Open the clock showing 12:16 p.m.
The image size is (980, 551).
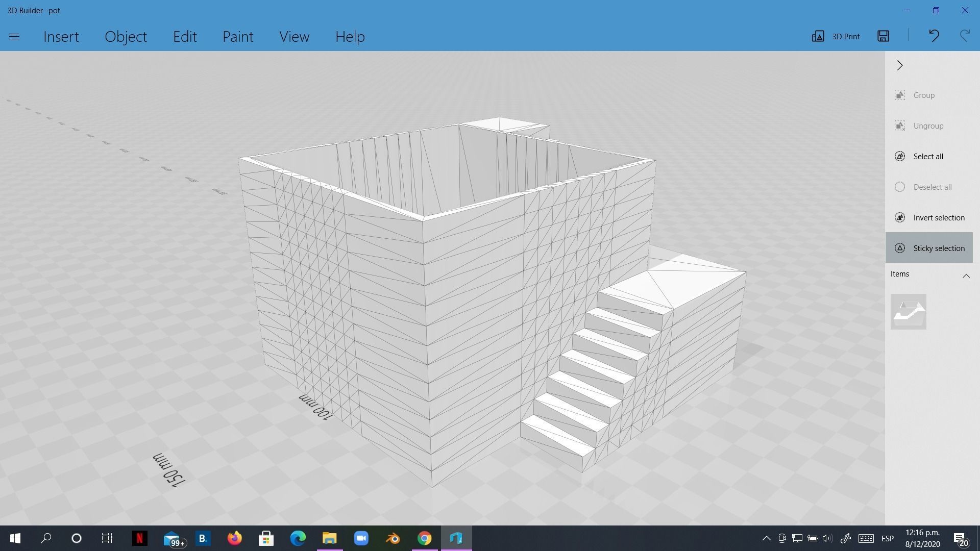[x=923, y=538]
